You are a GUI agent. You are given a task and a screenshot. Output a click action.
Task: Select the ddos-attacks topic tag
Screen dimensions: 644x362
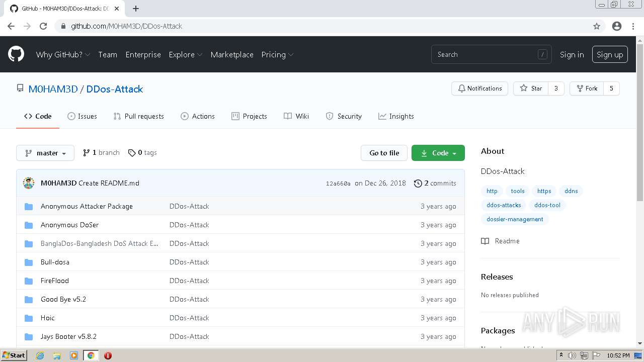click(x=504, y=205)
